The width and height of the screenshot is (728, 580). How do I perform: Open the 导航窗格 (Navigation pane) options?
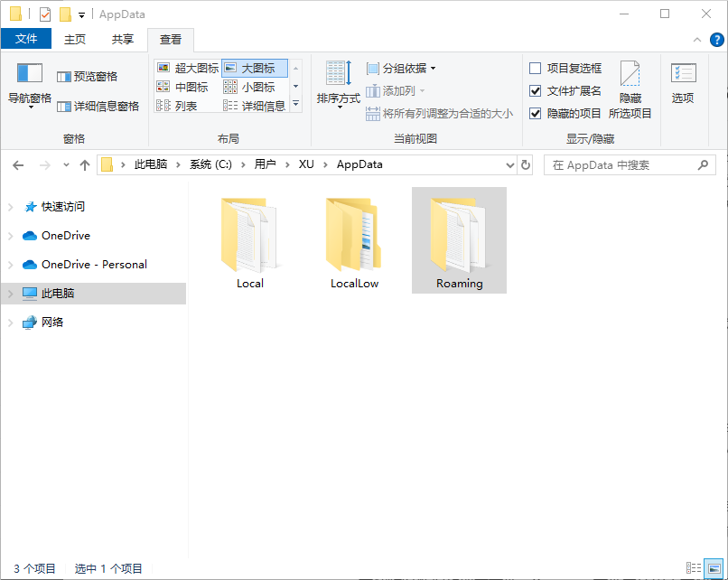[29, 84]
